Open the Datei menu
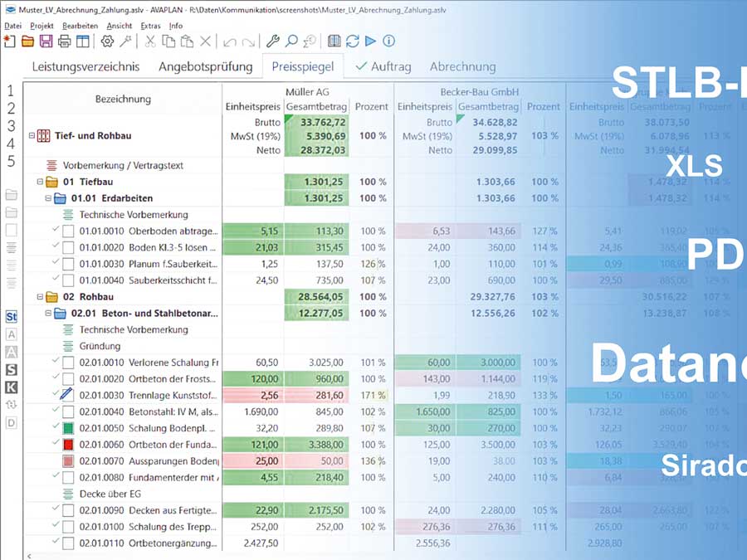This screenshot has width=747, height=560. (x=12, y=26)
